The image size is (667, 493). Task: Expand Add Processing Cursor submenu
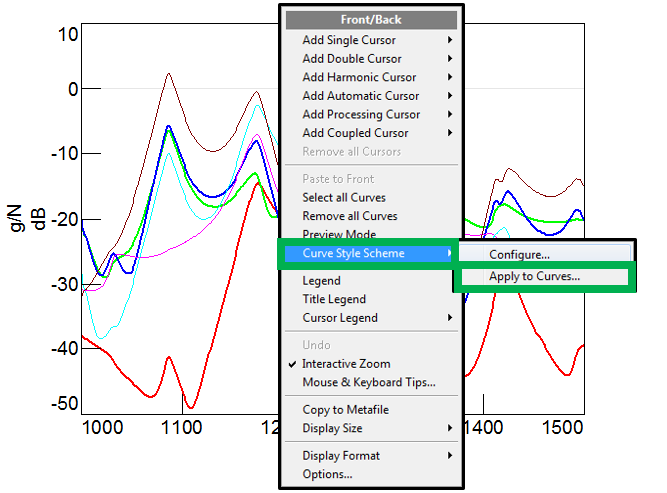pos(361,115)
